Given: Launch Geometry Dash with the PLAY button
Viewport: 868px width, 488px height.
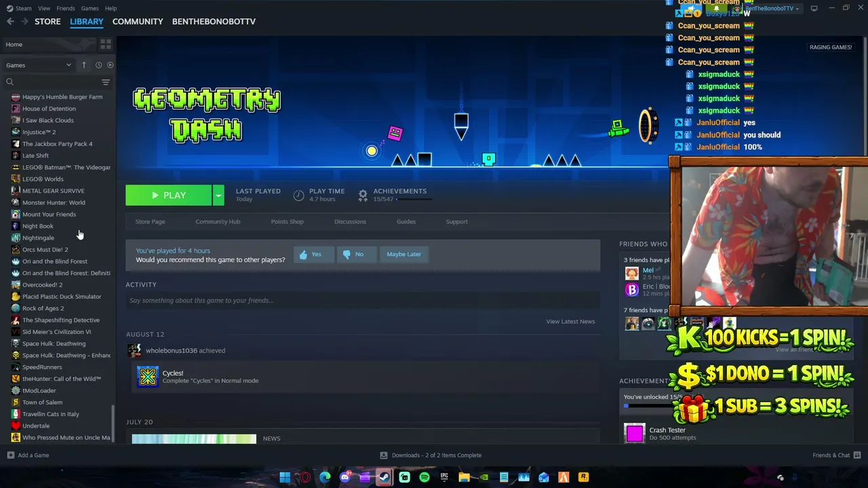Looking at the screenshot, I should tap(169, 195).
